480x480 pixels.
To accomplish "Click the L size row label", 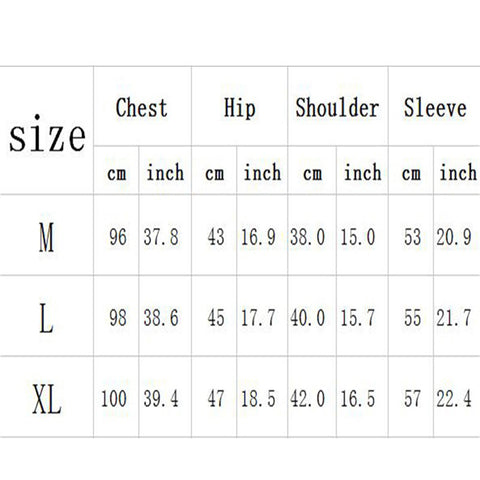I will click(46, 318).
